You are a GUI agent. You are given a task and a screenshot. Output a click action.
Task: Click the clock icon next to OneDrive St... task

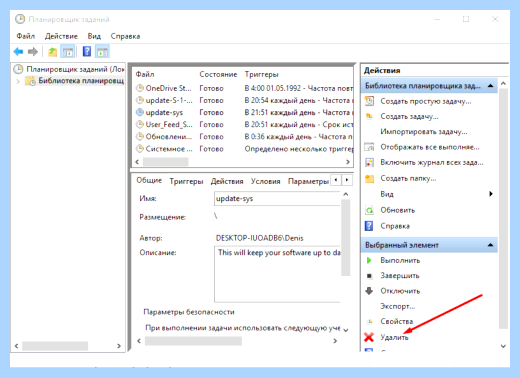140,88
